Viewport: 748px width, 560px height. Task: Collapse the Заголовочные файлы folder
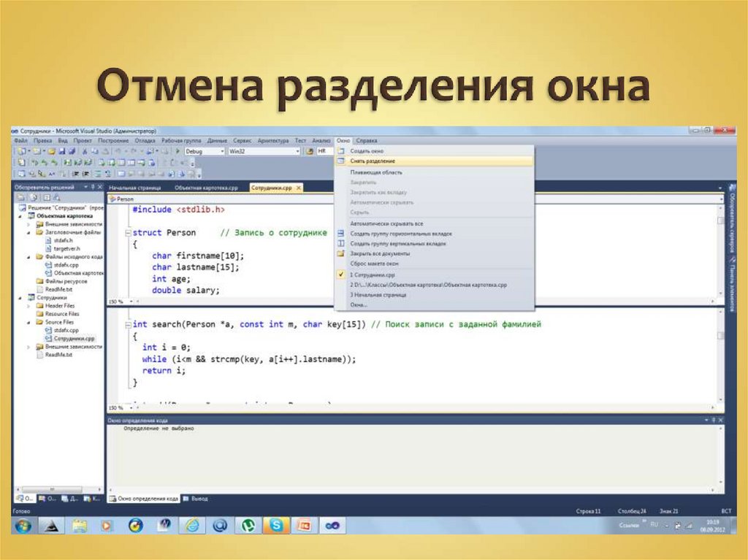[x=28, y=232]
